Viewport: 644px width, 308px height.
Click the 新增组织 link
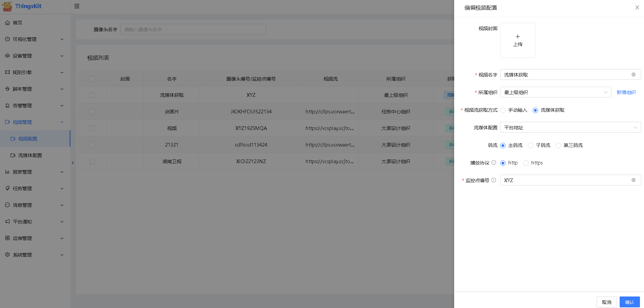(626, 92)
